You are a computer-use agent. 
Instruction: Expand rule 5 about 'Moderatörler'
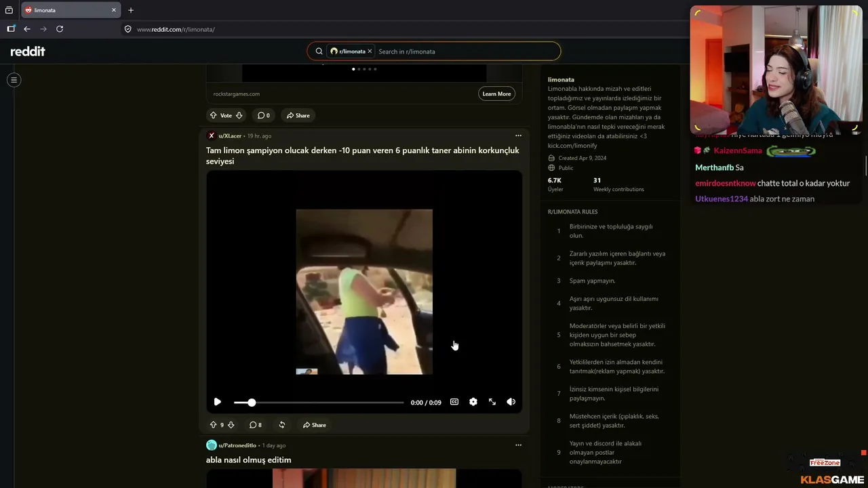(610, 335)
